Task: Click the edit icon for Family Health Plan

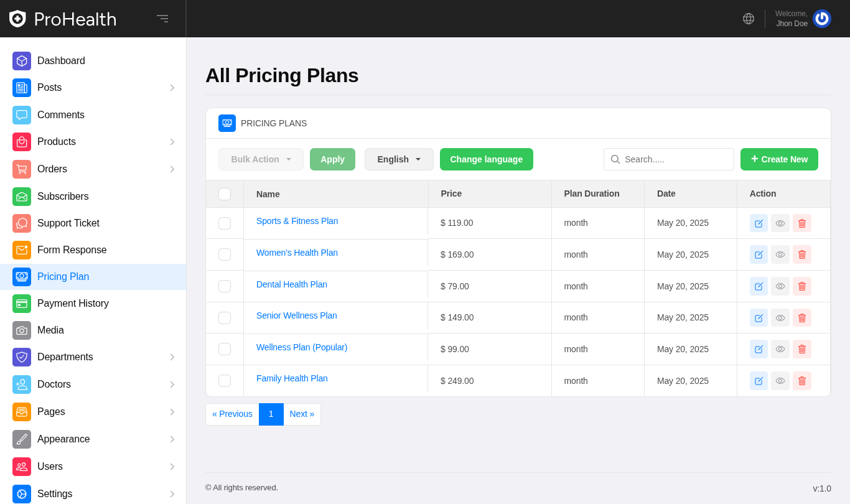Action: pyautogui.click(x=759, y=381)
